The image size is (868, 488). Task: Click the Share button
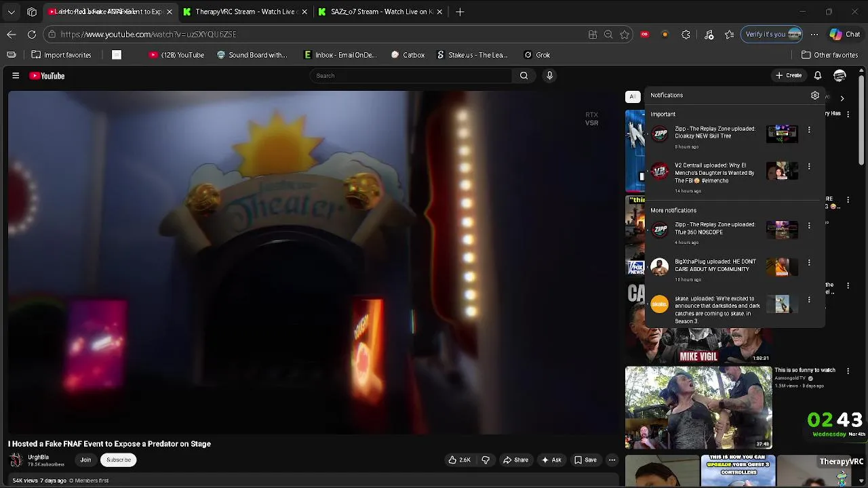pos(515,460)
